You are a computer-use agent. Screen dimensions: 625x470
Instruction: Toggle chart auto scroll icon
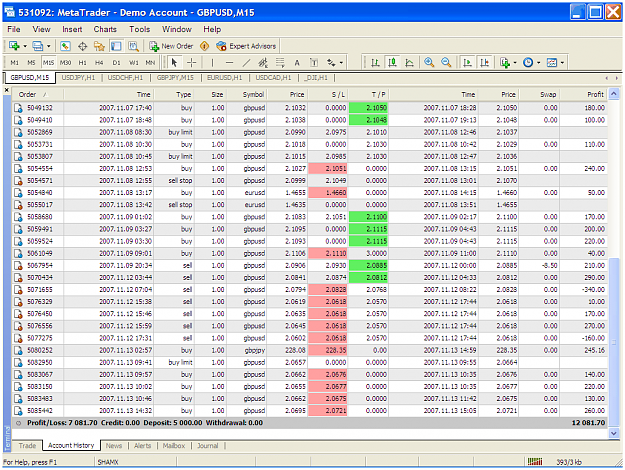click(x=467, y=63)
